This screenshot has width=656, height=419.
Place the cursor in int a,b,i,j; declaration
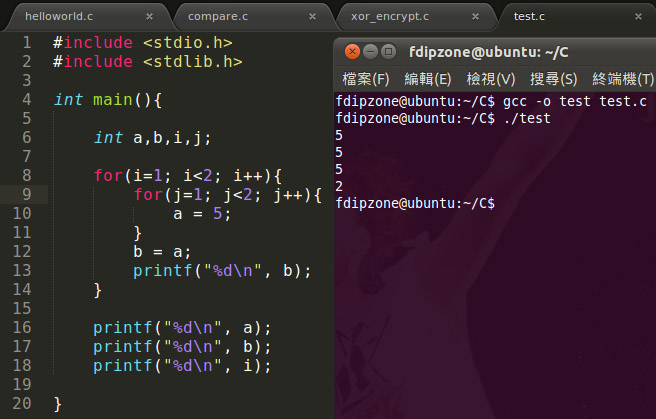(153, 138)
